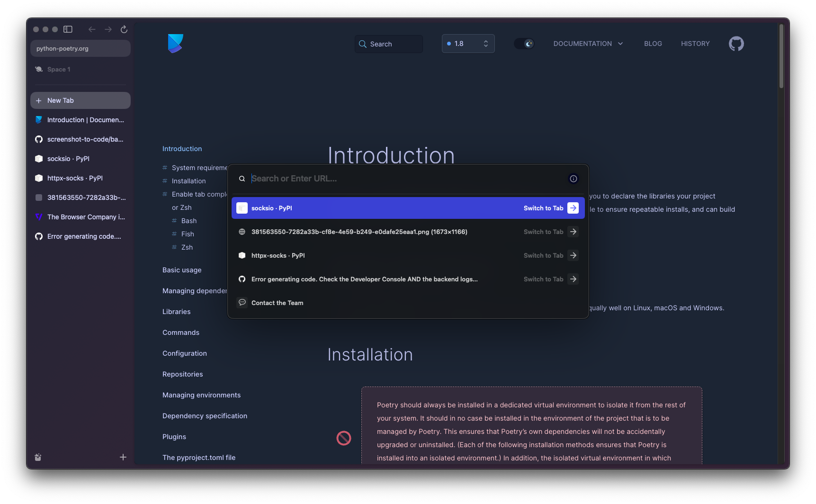816x504 pixels.
Task: Open the archive icon at sidebar bottom-left
Action: pyautogui.click(x=38, y=457)
